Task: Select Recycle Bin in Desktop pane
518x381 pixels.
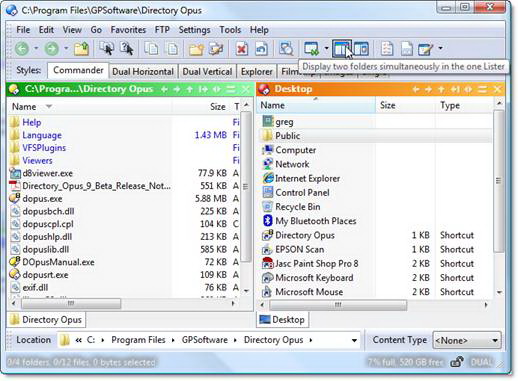Action: [297, 207]
